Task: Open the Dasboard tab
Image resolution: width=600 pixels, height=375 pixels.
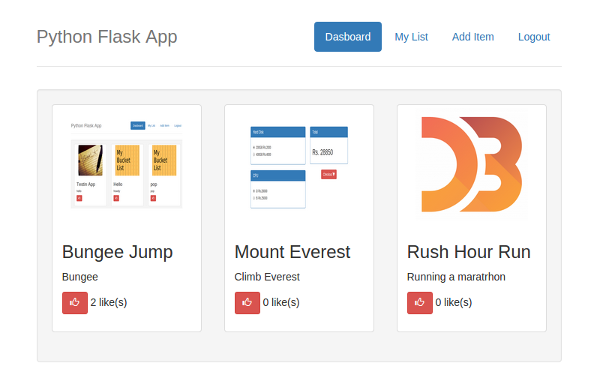Action: 348,37
